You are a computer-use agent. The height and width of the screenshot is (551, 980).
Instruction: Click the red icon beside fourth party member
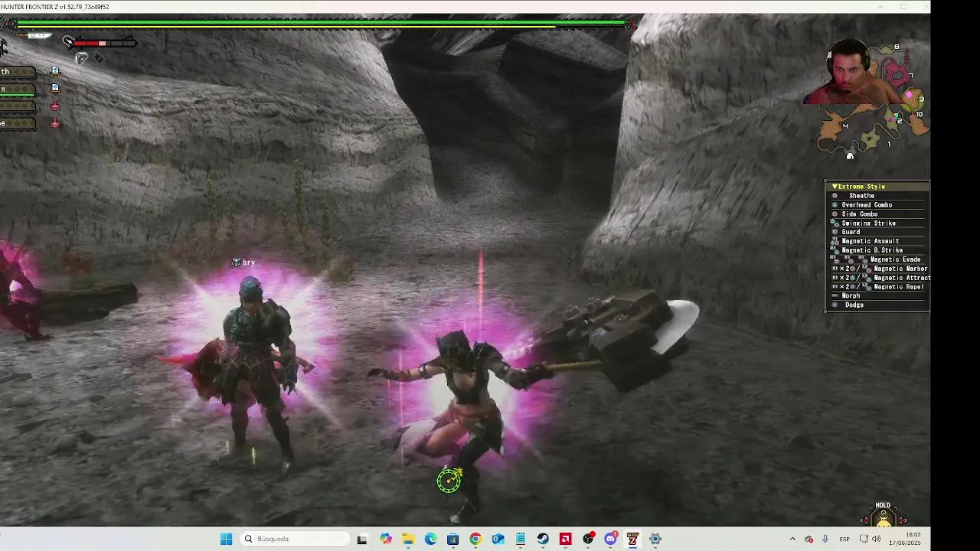(x=55, y=122)
